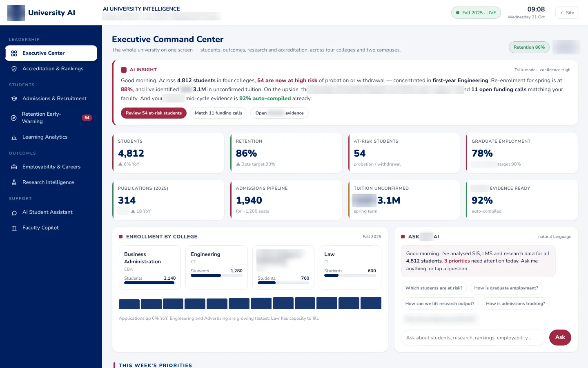Click the AI Student Assistant chat bubble icon
588x368 pixels.
point(14,212)
